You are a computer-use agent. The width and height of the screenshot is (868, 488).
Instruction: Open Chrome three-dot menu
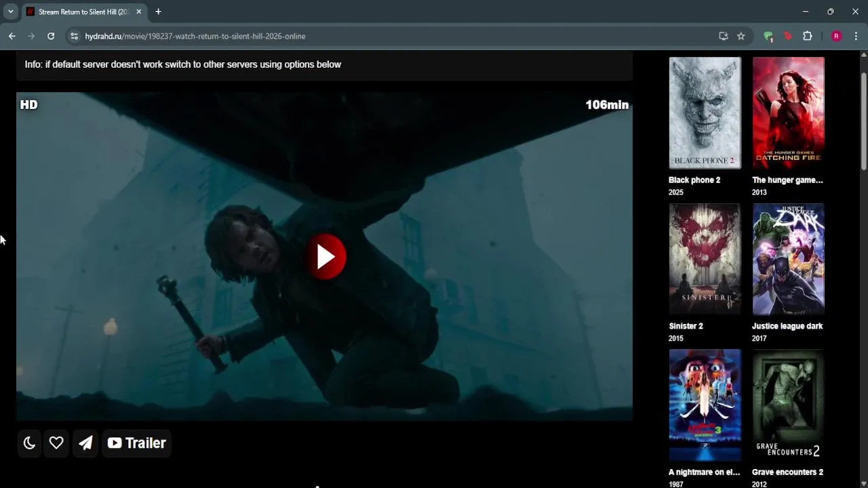(x=856, y=36)
